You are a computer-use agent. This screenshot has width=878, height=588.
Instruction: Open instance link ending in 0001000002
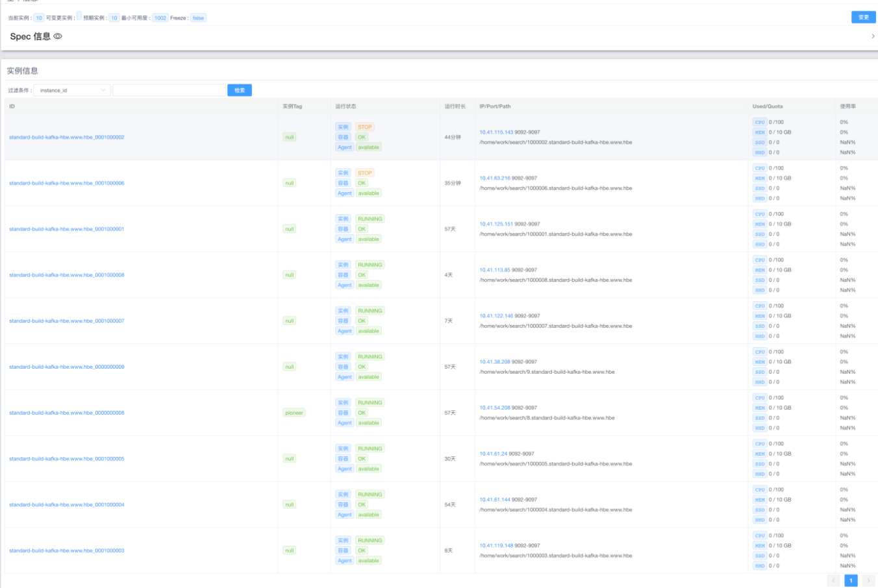coord(66,138)
